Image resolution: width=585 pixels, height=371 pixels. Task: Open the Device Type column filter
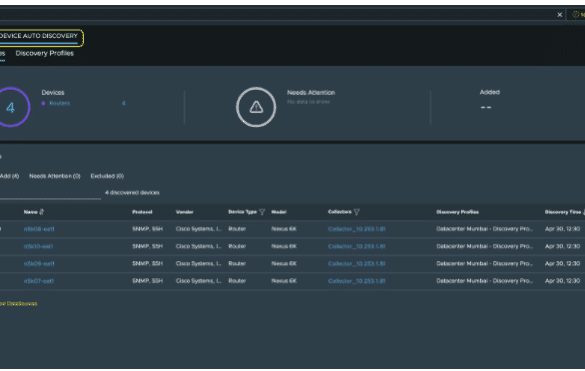coord(262,212)
